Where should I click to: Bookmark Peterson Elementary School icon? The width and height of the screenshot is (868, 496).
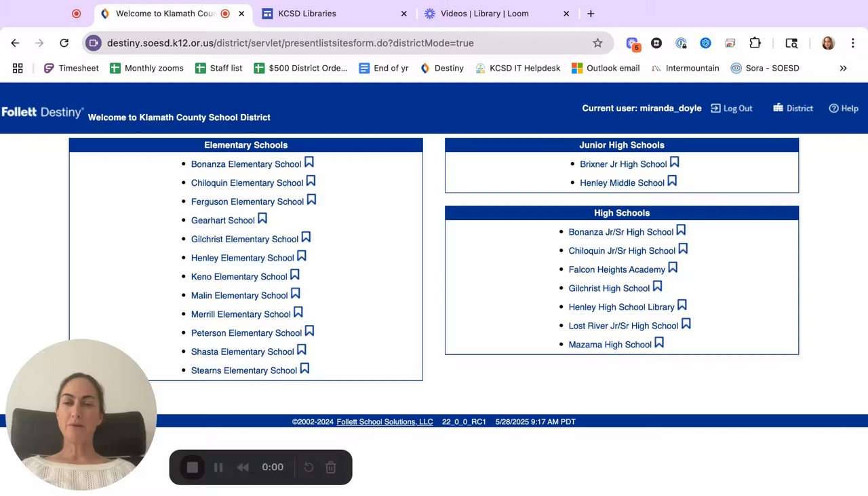coord(309,331)
